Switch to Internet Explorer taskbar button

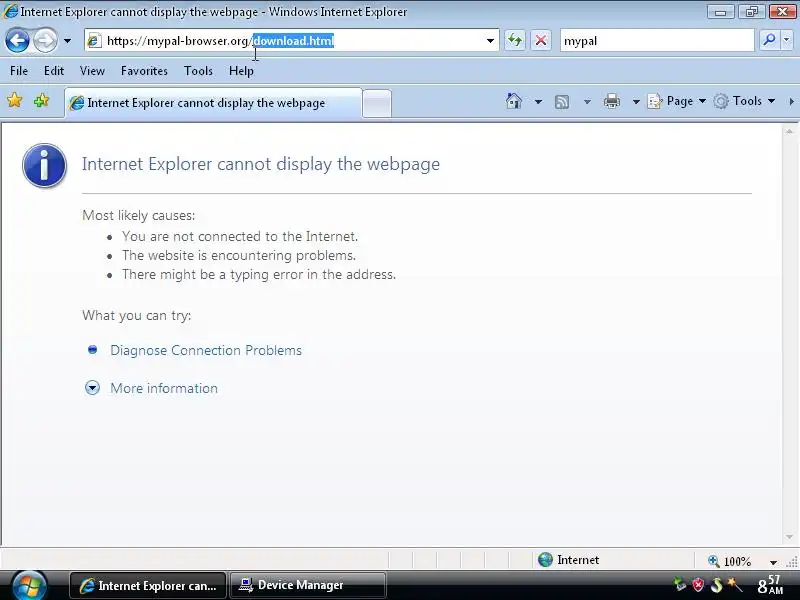click(x=148, y=585)
